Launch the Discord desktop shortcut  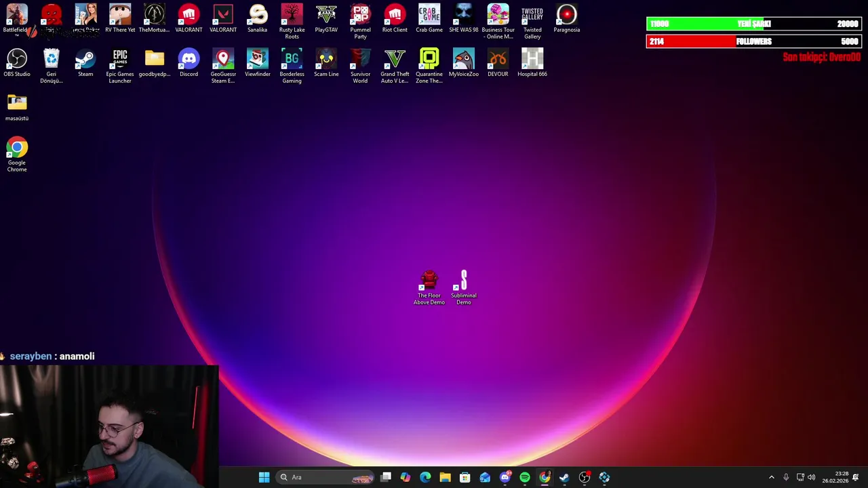tap(189, 63)
